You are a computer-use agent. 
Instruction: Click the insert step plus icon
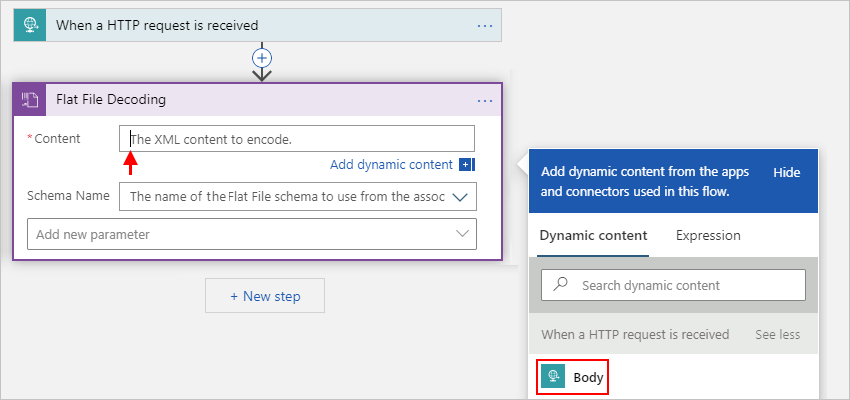coord(262,58)
